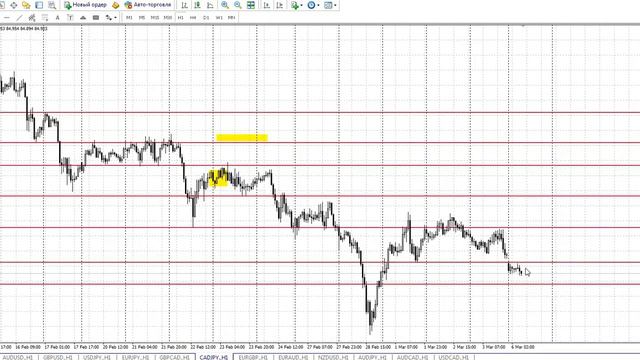
Task: Open the GBPUSD,H1 chart tab
Action: [58, 357]
